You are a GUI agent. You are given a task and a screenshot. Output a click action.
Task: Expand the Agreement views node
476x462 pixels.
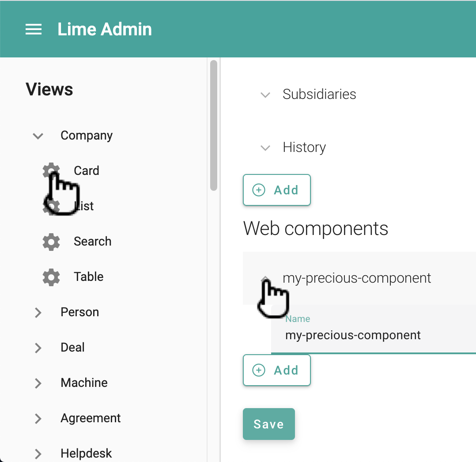click(x=38, y=418)
